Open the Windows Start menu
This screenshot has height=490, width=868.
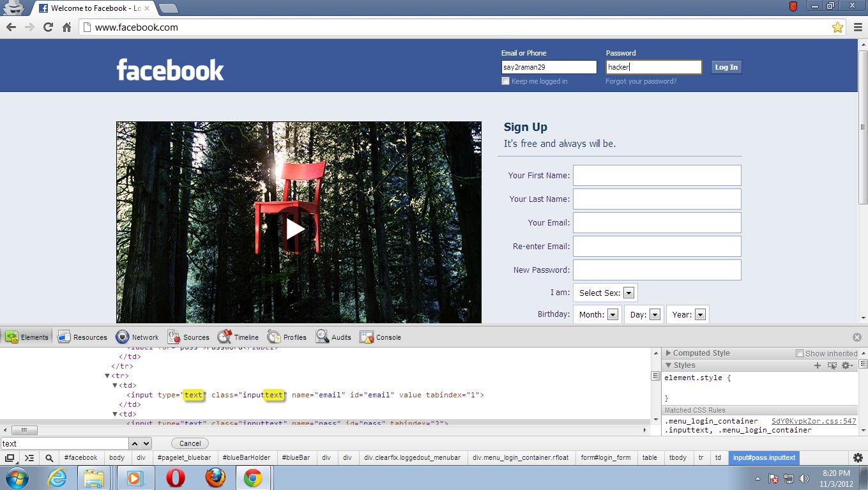pos(17,478)
